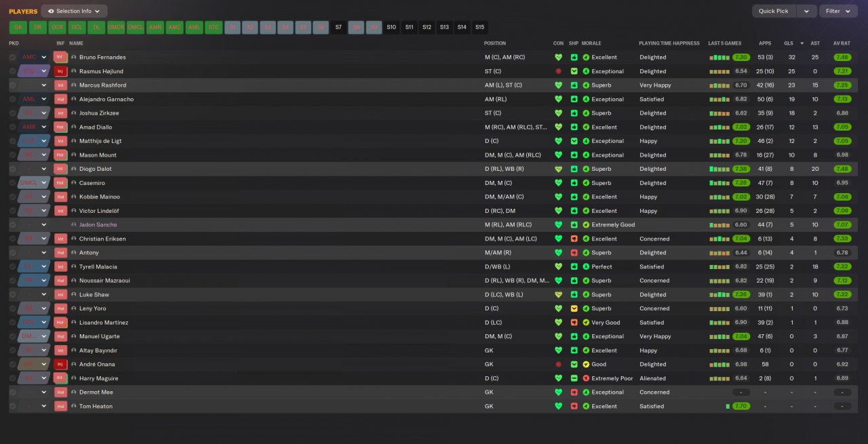Click Mason Mount's appearances '16 (27)'
This screenshot has height=444, width=868.
[765, 155]
